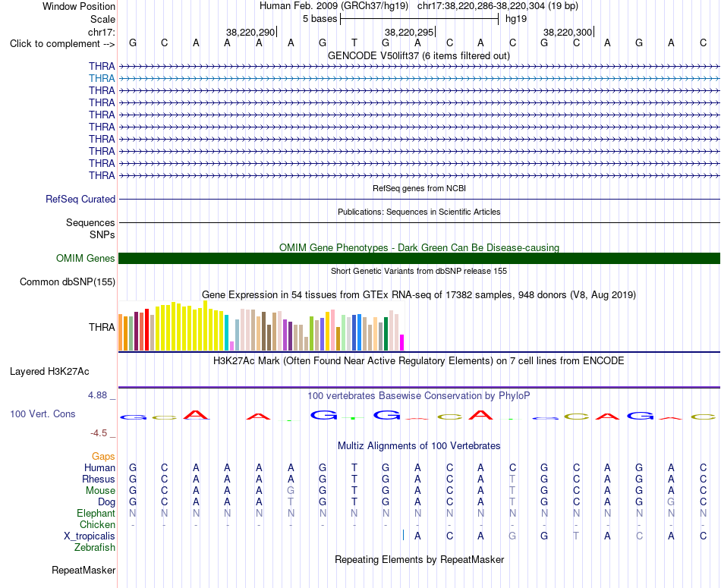Click the chr17: ruler label

101,32
